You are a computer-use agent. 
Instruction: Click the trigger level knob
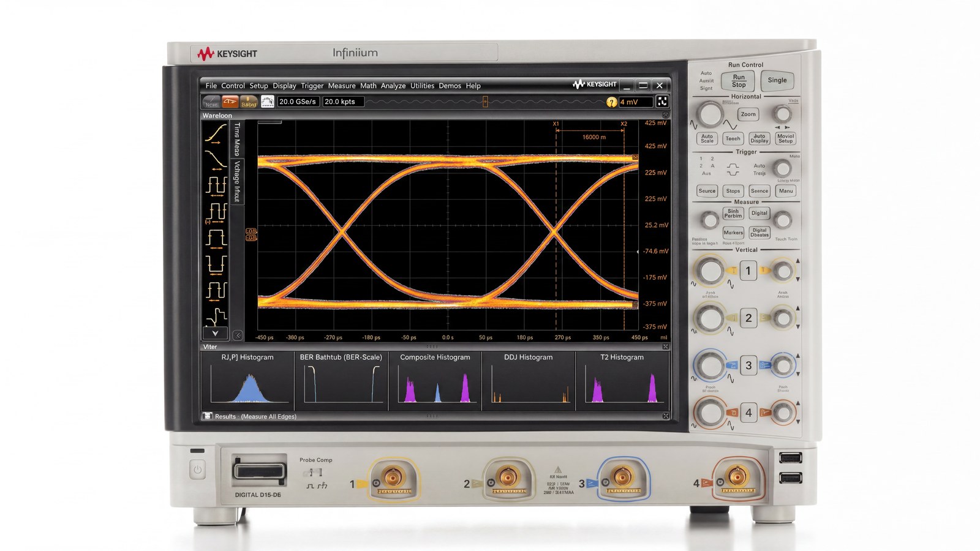click(x=782, y=168)
